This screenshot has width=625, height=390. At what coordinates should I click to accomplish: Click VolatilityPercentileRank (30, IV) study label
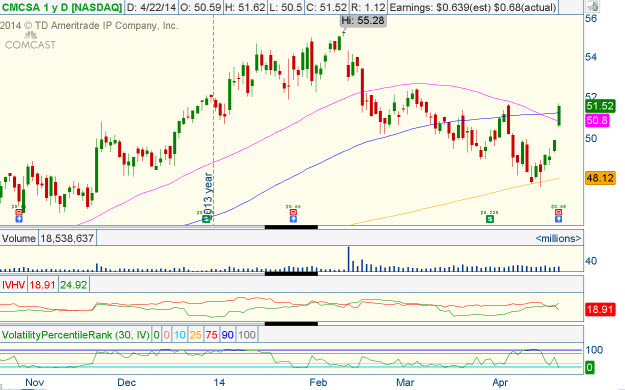(76, 335)
